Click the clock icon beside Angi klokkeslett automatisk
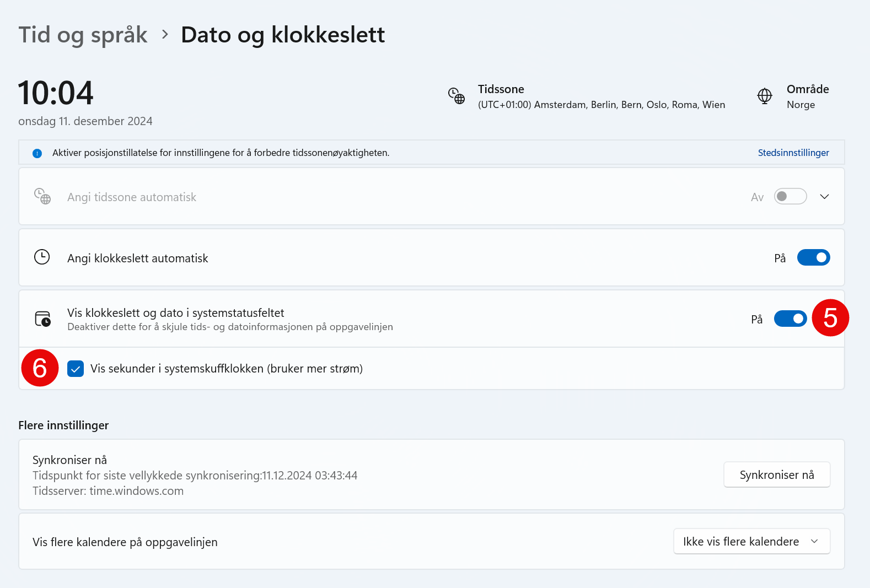 point(42,257)
